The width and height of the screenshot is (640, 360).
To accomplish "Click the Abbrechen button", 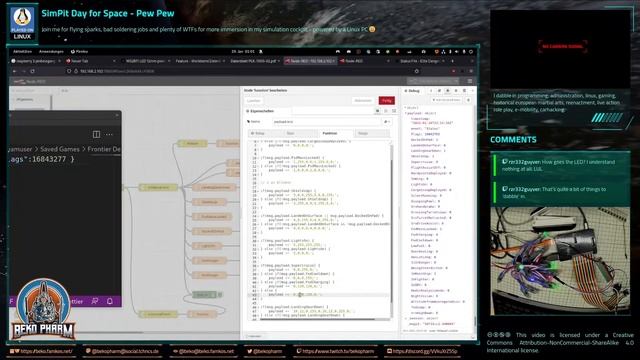I will pyautogui.click(x=363, y=100).
